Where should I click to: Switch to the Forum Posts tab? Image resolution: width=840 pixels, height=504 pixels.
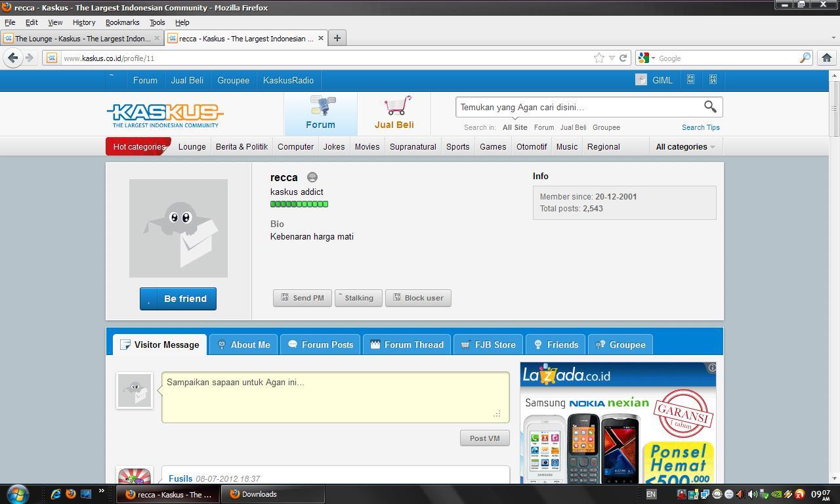coord(320,345)
